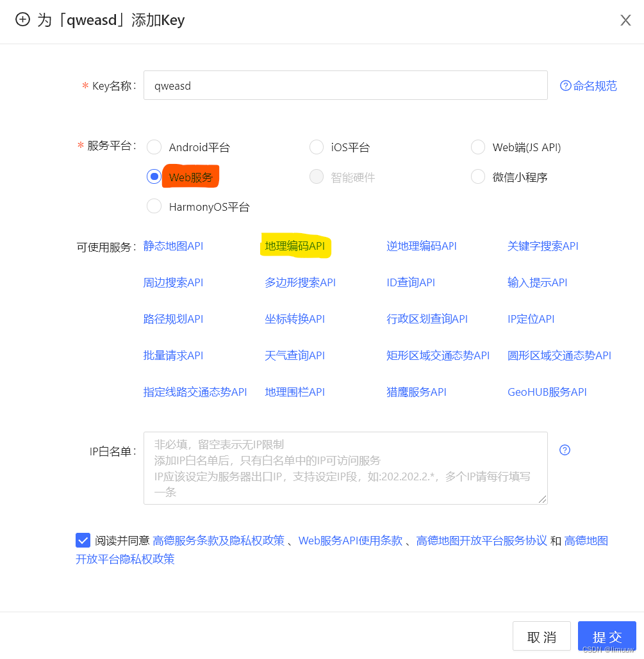Open 坐标转换API service link

coord(295,319)
